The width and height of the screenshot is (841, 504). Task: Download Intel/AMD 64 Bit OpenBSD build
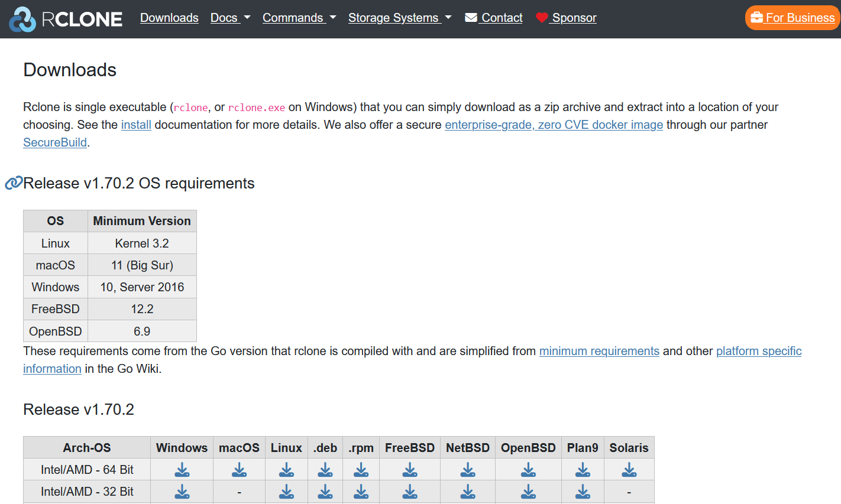[528, 470]
